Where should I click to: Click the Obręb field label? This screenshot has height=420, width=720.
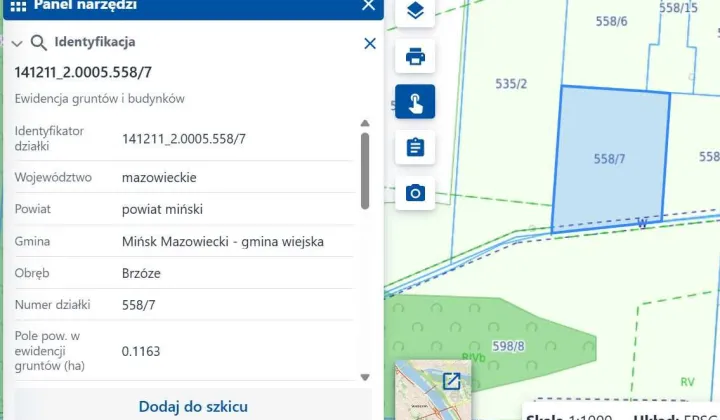32,273
